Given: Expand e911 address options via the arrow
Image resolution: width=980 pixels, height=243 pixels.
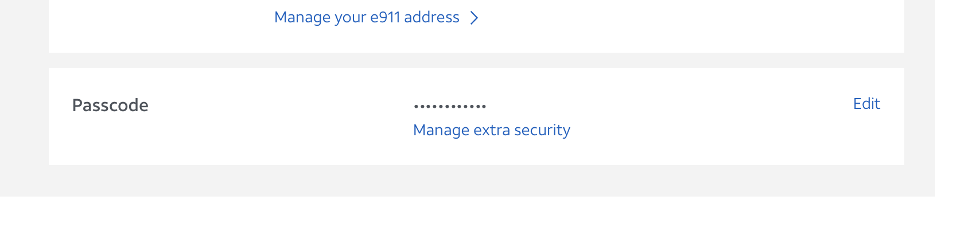Looking at the screenshot, I should point(474,18).
